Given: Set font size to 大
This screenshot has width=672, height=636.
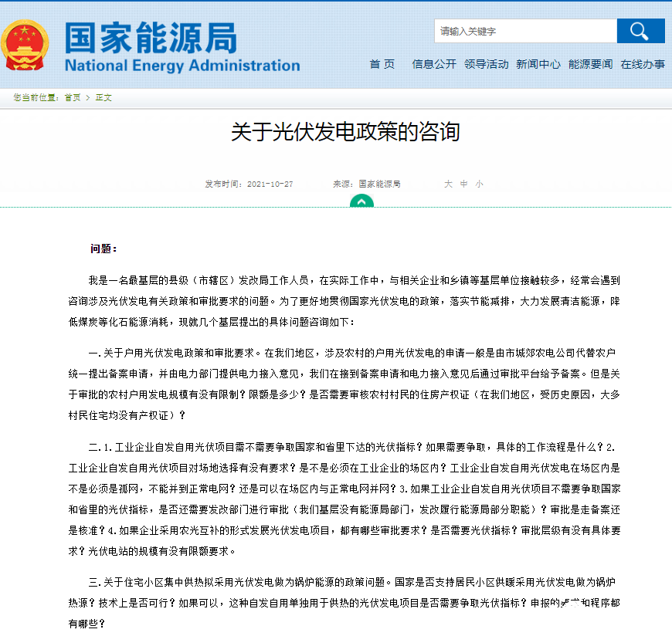Looking at the screenshot, I should pos(448,184).
